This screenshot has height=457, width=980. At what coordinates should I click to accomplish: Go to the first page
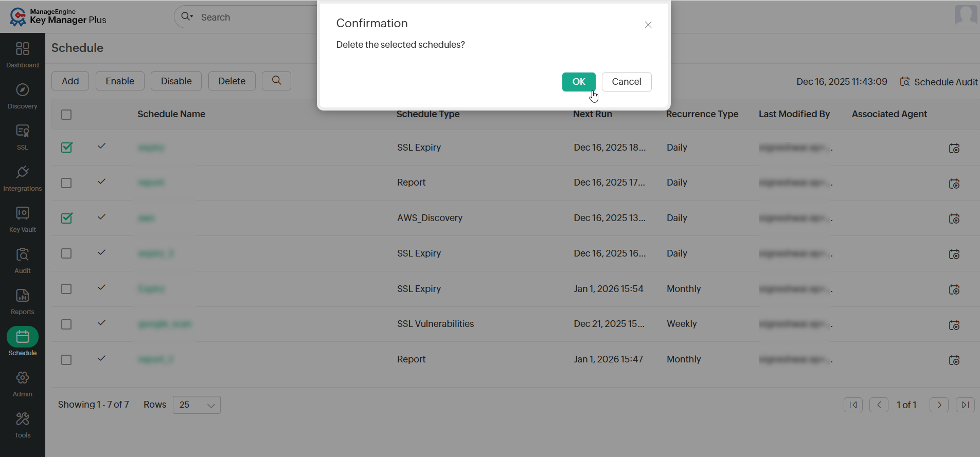(853, 405)
